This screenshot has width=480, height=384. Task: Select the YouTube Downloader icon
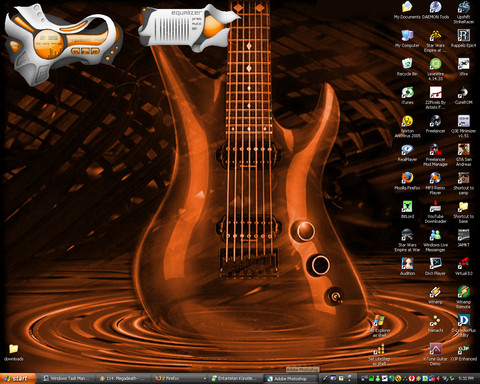coord(435,212)
